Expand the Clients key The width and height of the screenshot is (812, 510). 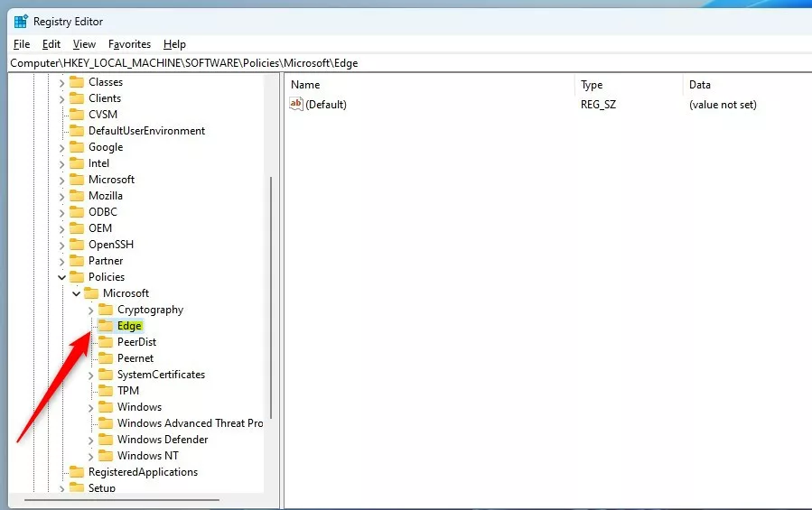[61, 98]
